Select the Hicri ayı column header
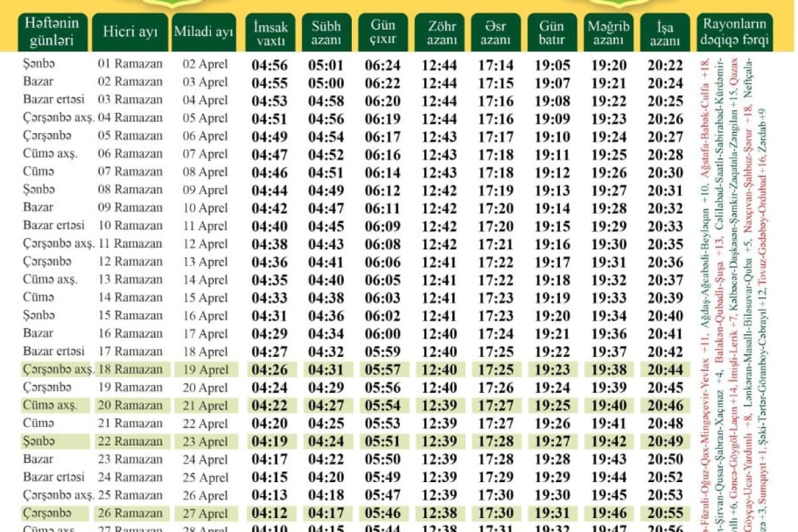This screenshot has height=532, width=798. [130, 33]
